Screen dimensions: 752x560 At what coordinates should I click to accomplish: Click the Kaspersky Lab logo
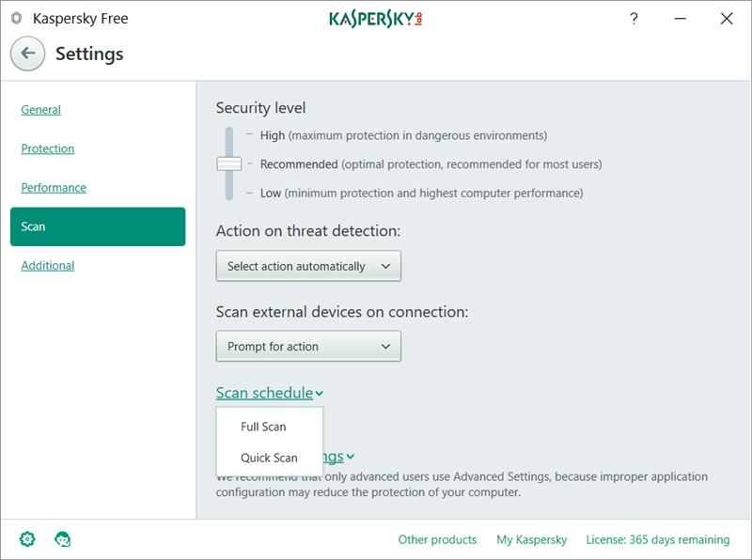pyautogui.click(x=375, y=19)
